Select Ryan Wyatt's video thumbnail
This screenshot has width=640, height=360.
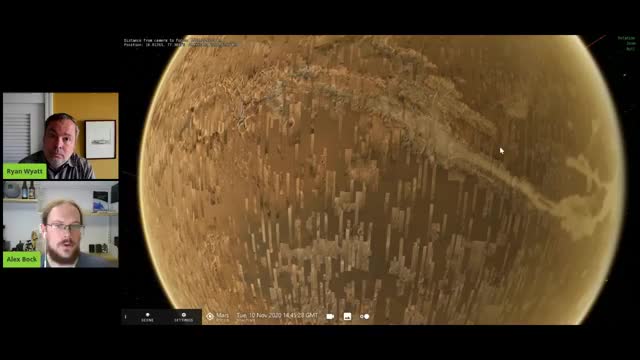[x=61, y=136]
